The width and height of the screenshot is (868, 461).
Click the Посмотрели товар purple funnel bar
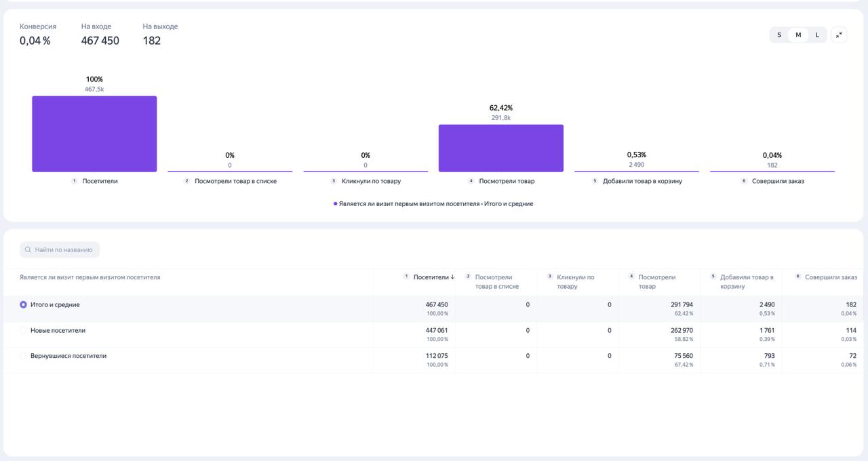[x=501, y=148]
